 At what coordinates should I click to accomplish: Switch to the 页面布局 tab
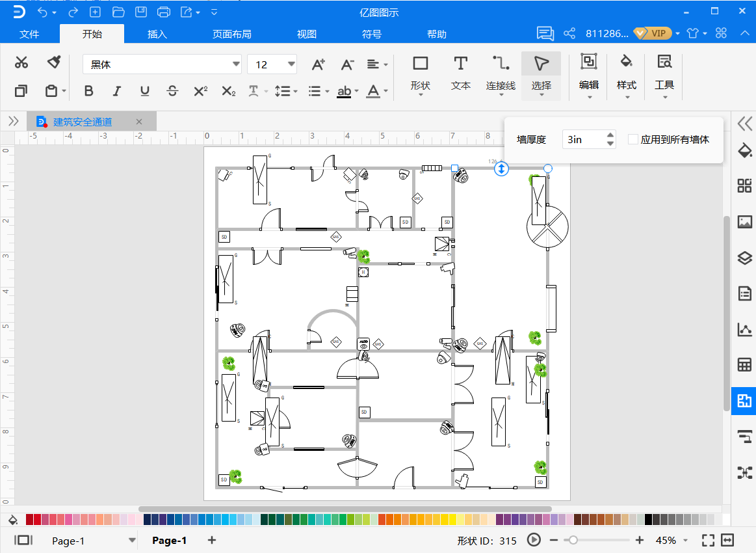tap(232, 34)
